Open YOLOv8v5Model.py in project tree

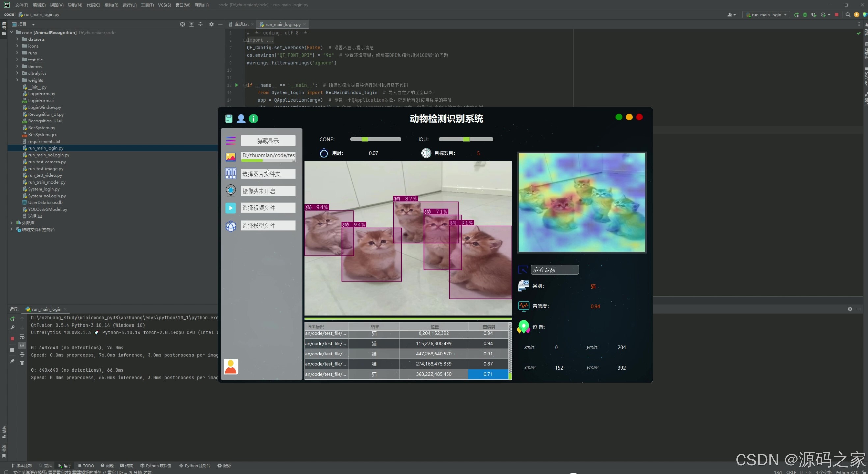[47, 209]
